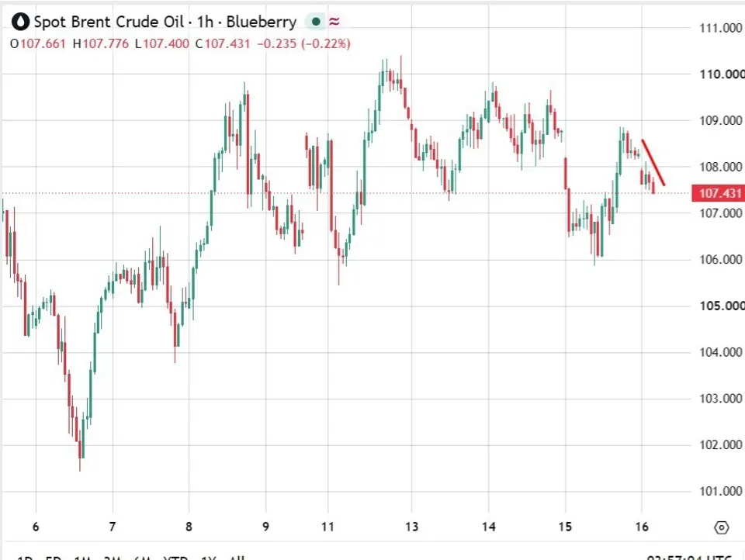Click the 106.000 price axis label
The height and width of the screenshot is (560, 745).
point(721,259)
